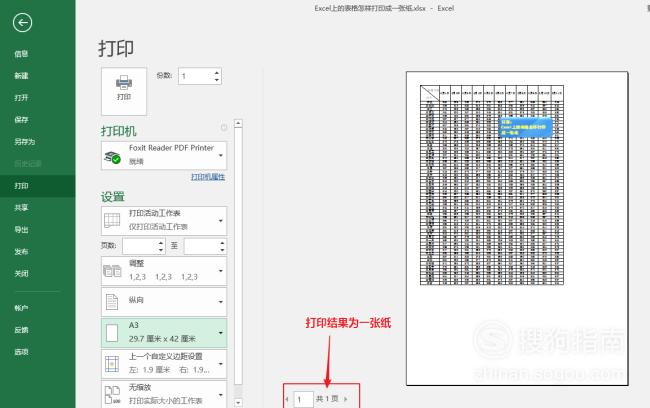This screenshot has width=650, height=408.
Task: Increase the starting page number stepper
Action: pos(161,243)
